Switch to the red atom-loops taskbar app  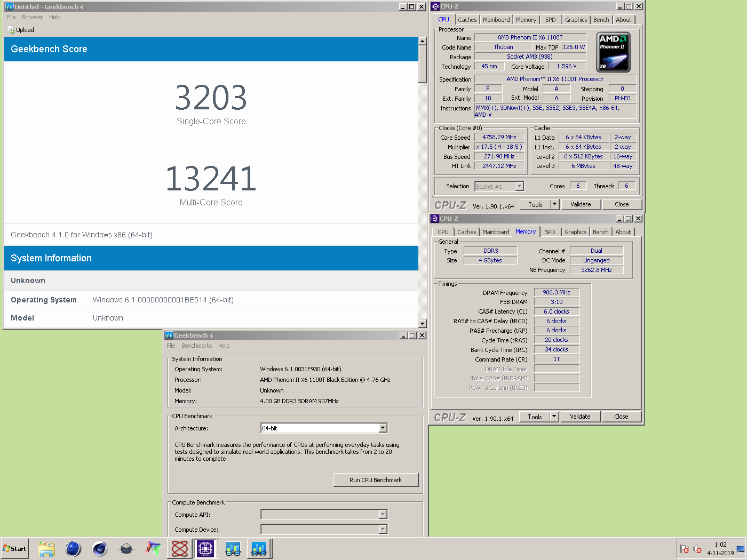(180, 549)
